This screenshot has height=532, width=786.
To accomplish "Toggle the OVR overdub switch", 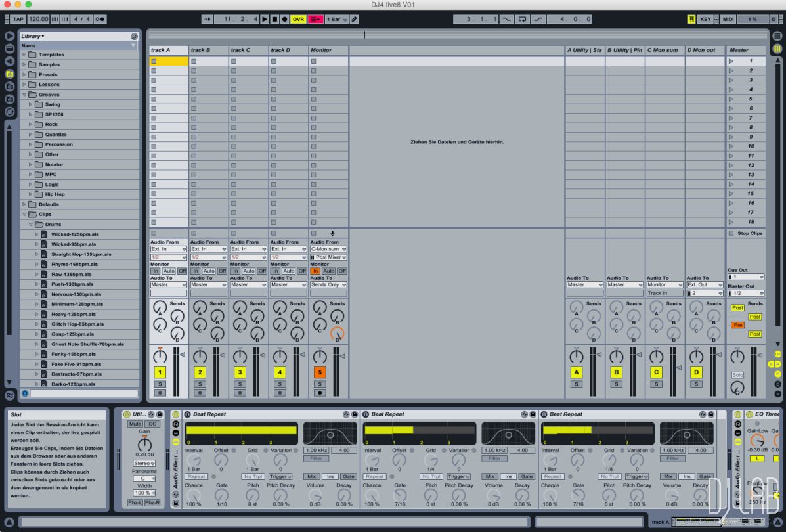I will point(298,19).
